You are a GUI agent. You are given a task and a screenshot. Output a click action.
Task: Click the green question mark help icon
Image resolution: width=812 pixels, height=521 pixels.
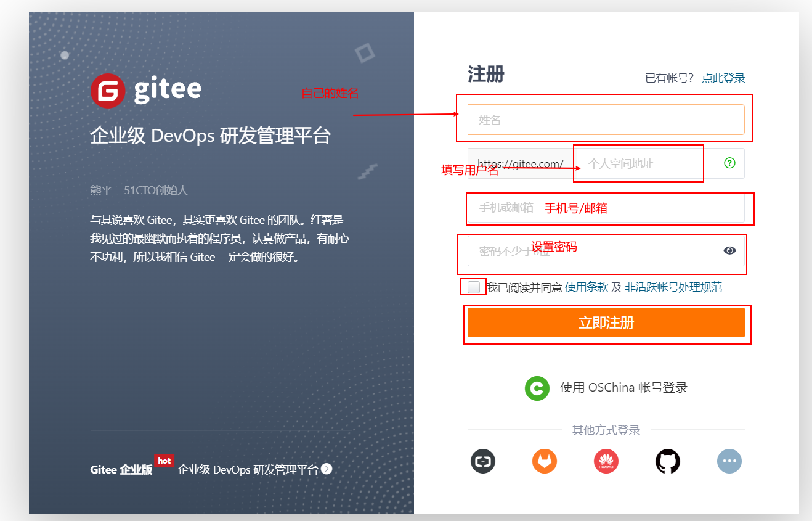coord(729,163)
